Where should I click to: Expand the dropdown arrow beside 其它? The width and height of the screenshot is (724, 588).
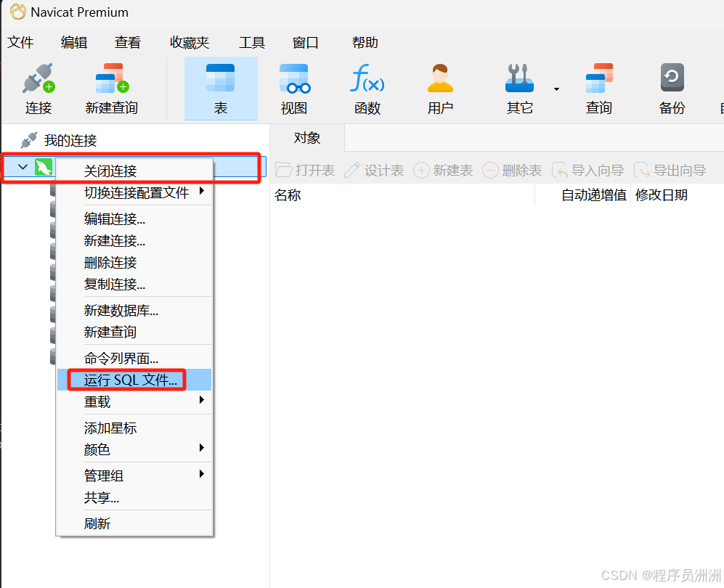(x=556, y=89)
